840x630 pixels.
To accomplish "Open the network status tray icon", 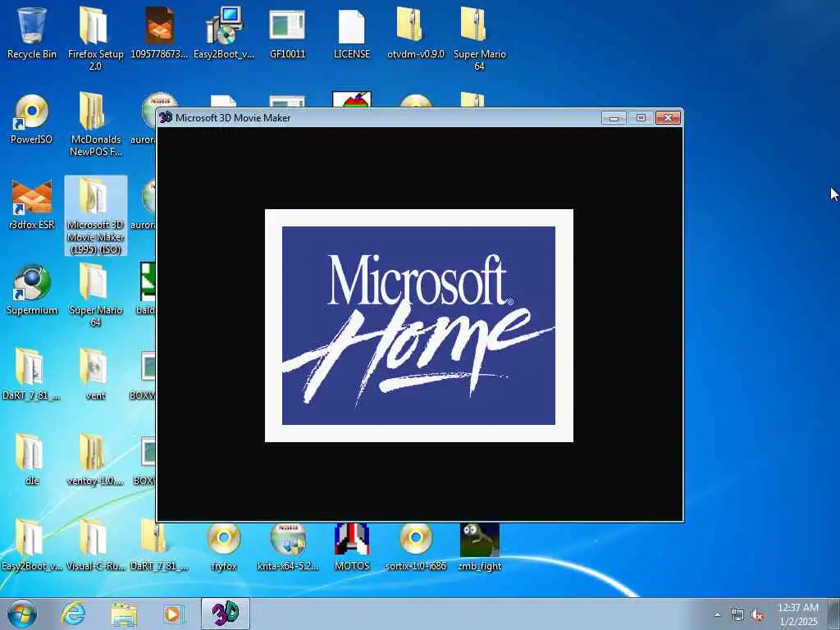I will click(x=737, y=615).
